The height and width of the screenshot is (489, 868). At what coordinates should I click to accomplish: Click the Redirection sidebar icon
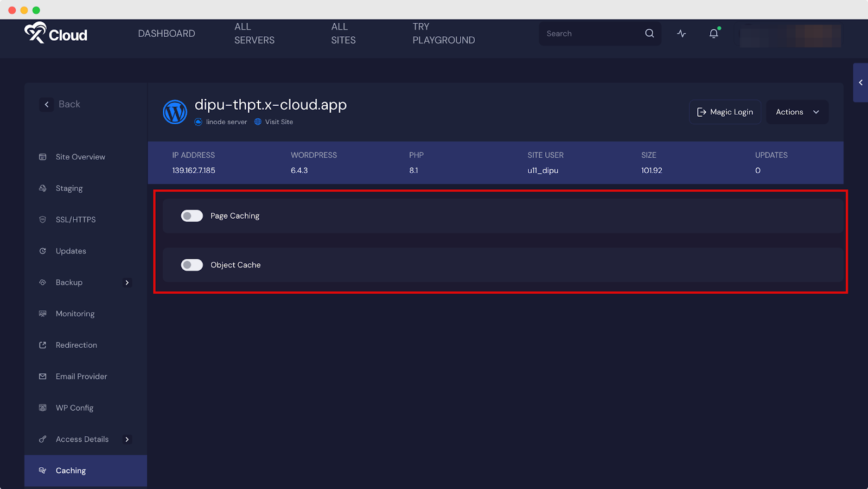click(x=43, y=345)
